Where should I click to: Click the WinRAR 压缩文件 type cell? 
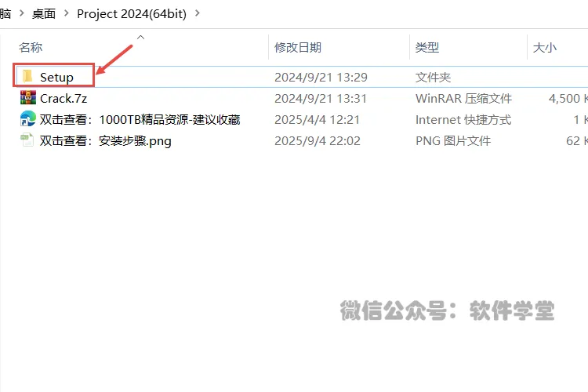click(x=463, y=98)
